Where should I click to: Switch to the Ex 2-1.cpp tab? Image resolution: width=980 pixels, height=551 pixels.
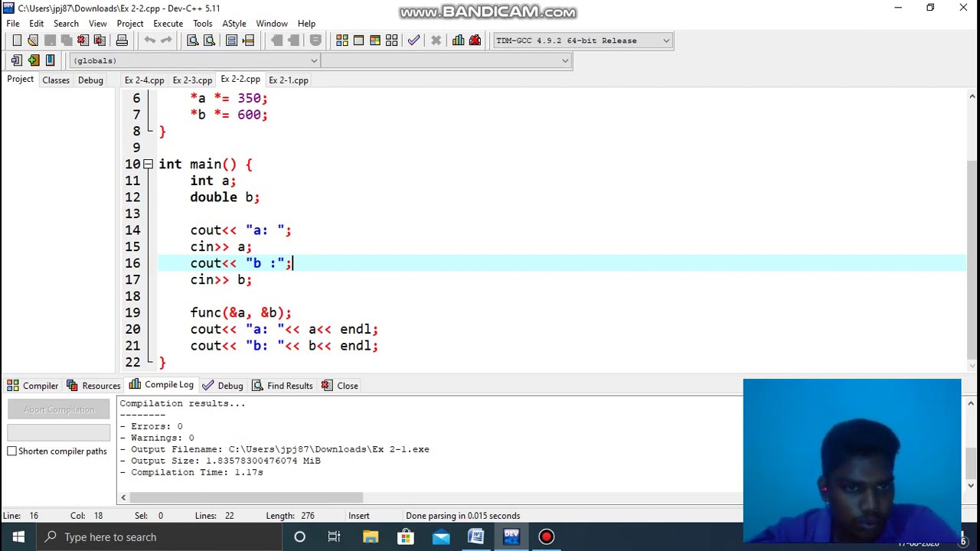click(x=289, y=80)
